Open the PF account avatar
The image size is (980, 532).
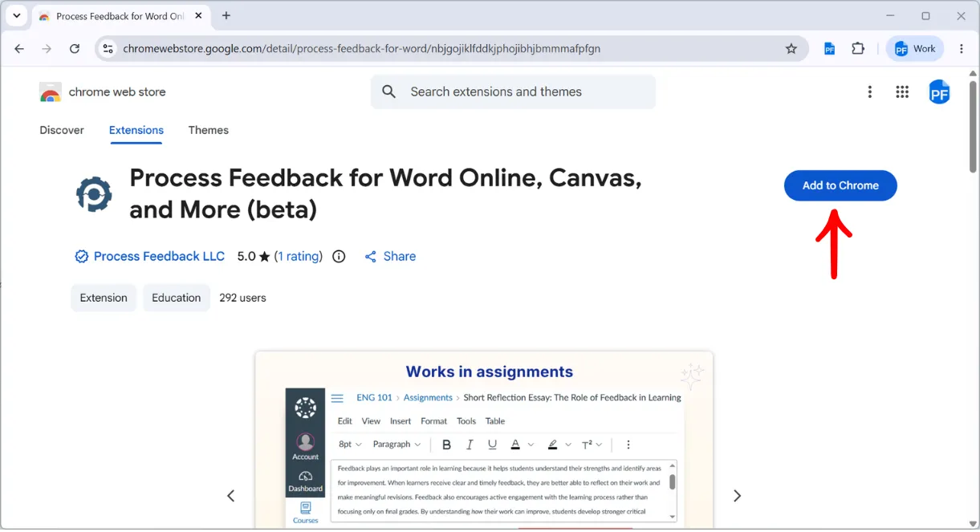point(939,92)
